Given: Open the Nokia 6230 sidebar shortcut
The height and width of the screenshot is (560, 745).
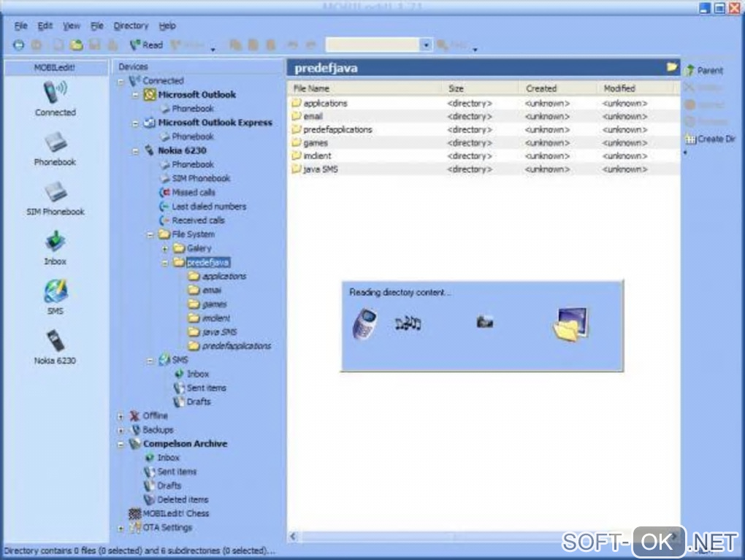Looking at the screenshot, I should [x=55, y=348].
